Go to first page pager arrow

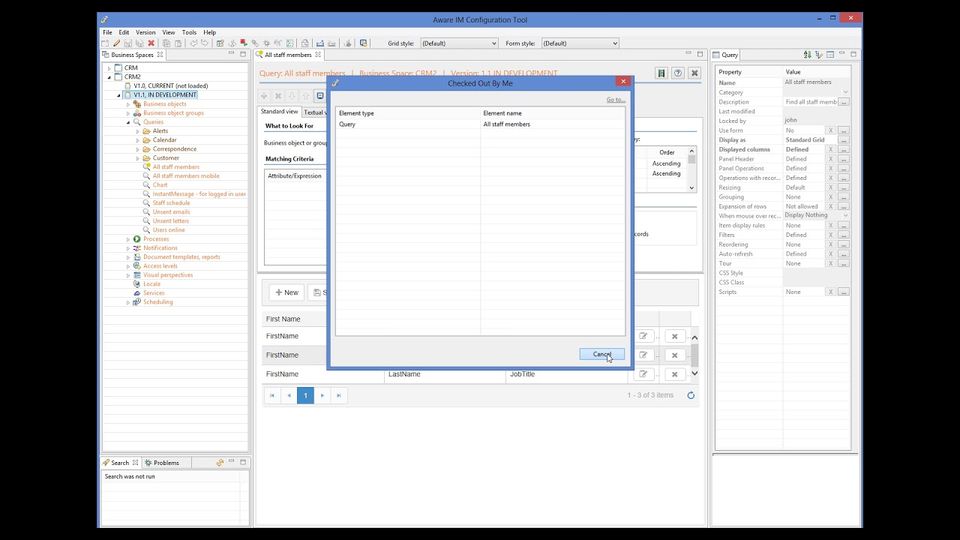(272, 396)
